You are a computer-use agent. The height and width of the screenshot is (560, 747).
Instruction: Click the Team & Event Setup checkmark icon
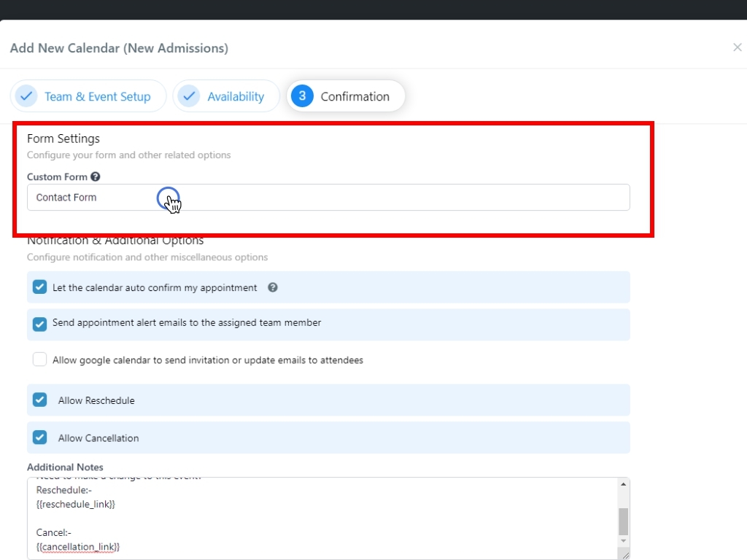coord(27,96)
